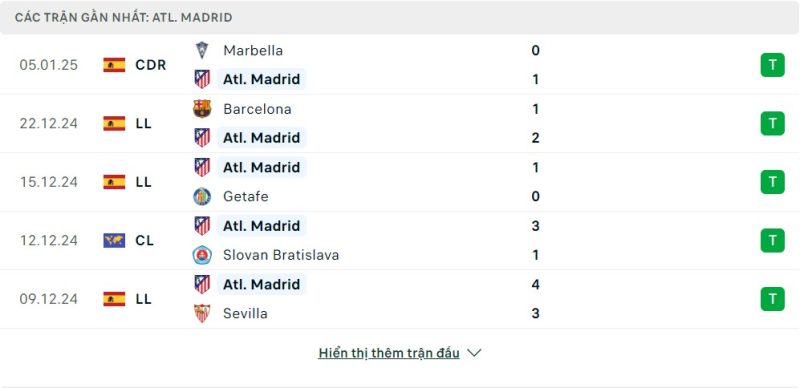The height and width of the screenshot is (388, 800).
Task: Click the Barcelona club crest icon
Action: point(202,109)
